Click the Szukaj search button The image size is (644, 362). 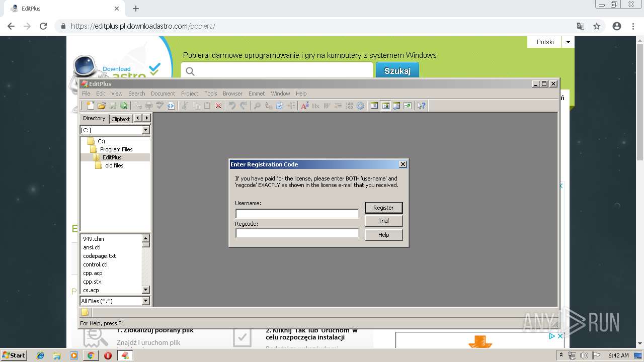pyautogui.click(x=397, y=71)
